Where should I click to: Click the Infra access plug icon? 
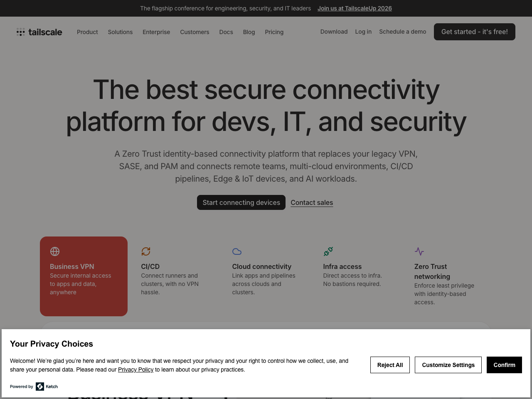click(x=328, y=251)
